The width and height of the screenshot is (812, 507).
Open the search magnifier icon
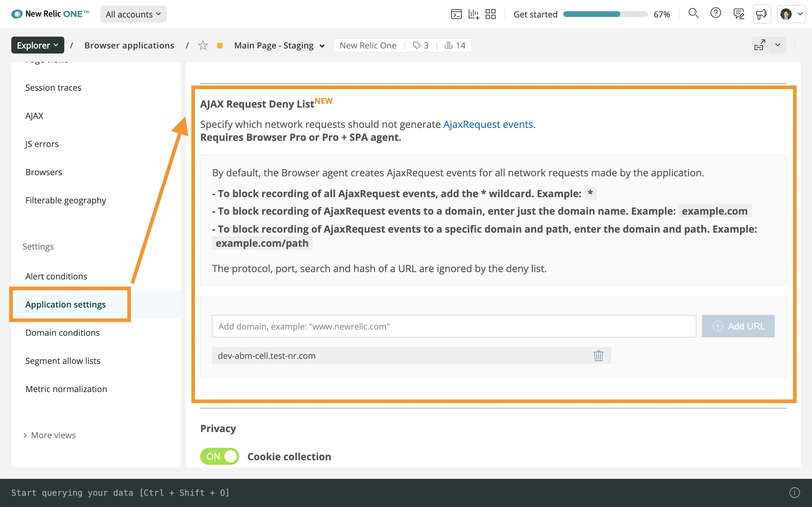693,14
